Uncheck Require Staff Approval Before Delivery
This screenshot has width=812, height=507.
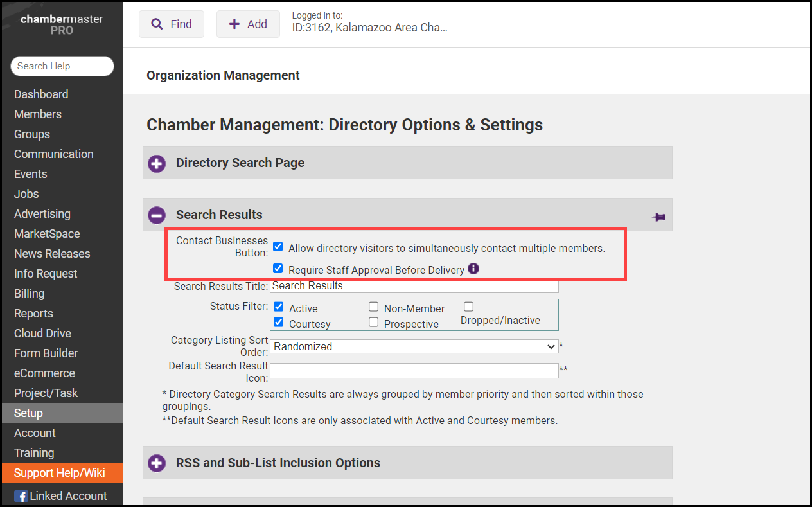278,269
